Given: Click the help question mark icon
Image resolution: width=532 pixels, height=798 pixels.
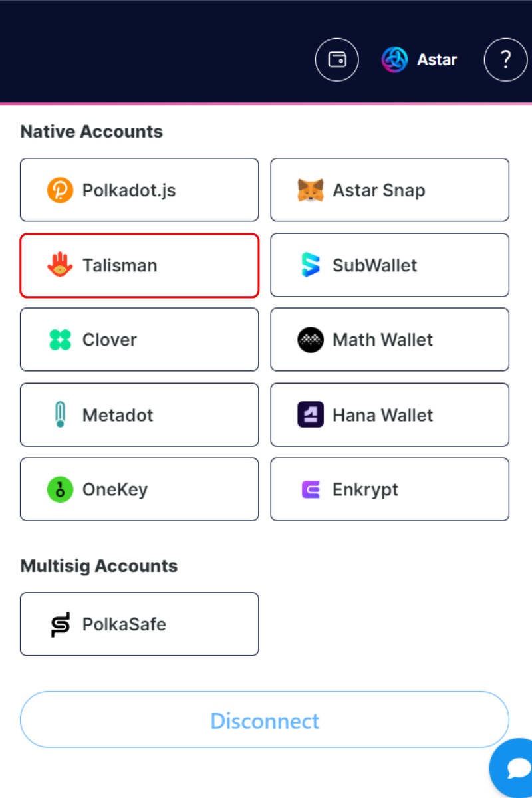Looking at the screenshot, I should (x=505, y=60).
